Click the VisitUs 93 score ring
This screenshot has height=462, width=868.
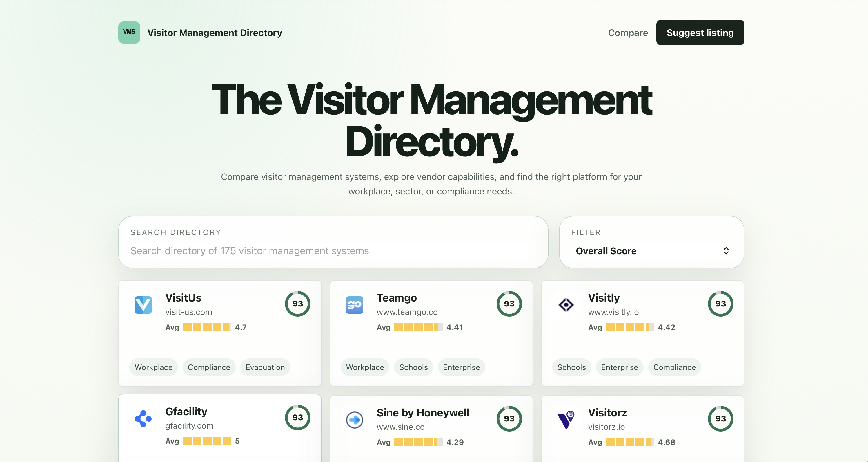(297, 304)
